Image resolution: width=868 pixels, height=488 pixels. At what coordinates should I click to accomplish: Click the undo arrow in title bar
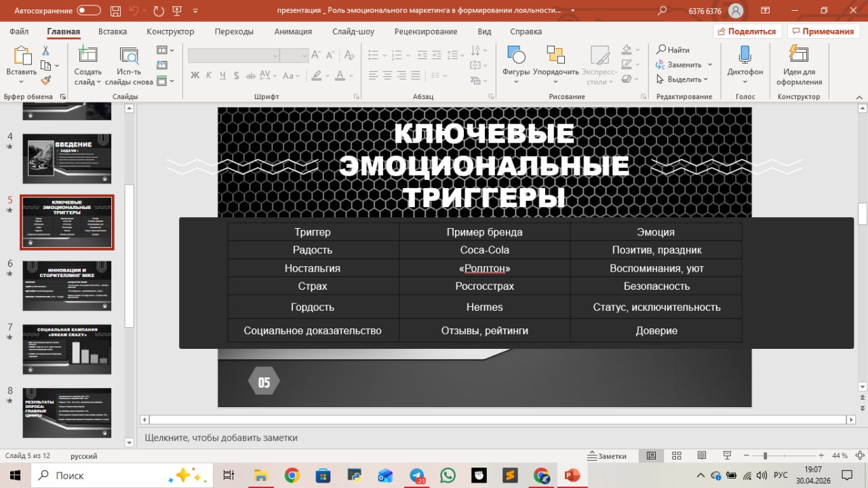(x=134, y=11)
